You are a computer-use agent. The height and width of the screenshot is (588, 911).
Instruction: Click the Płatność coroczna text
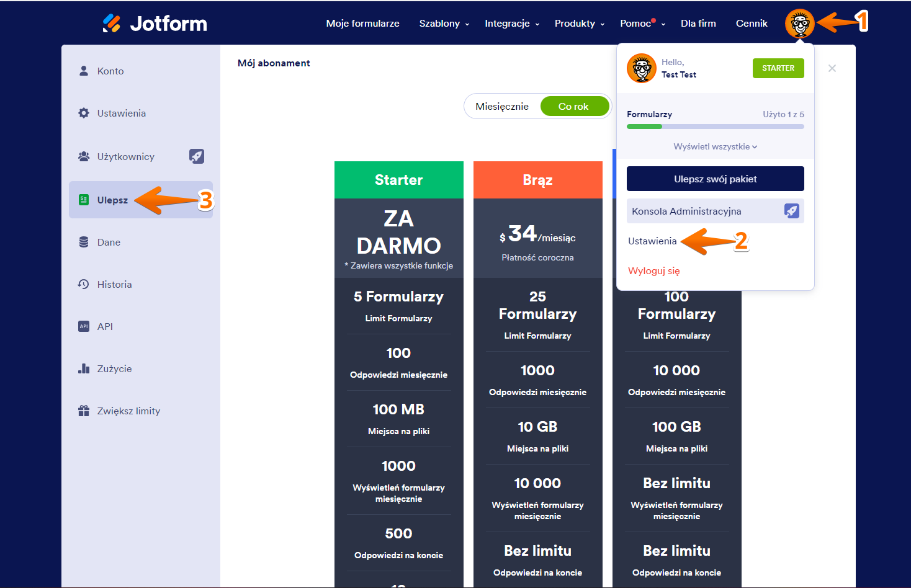tap(538, 257)
